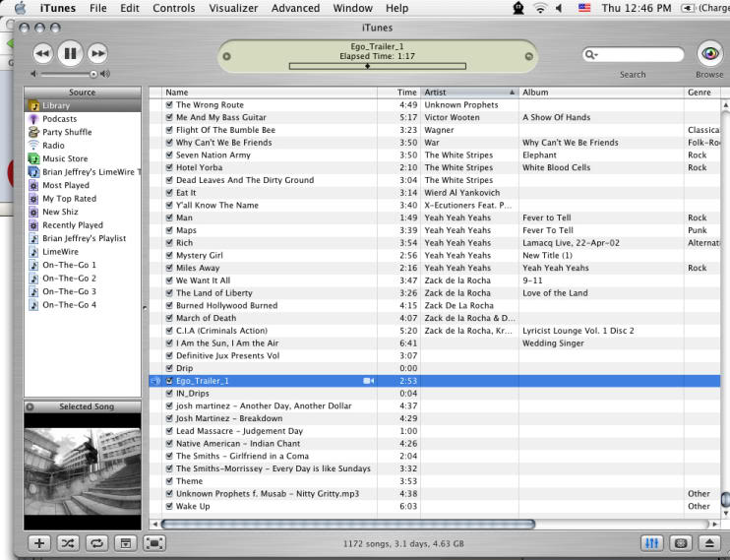Uncheck Eat It checkbox
This screenshot has height=560, width=730.
coord(169,193)
